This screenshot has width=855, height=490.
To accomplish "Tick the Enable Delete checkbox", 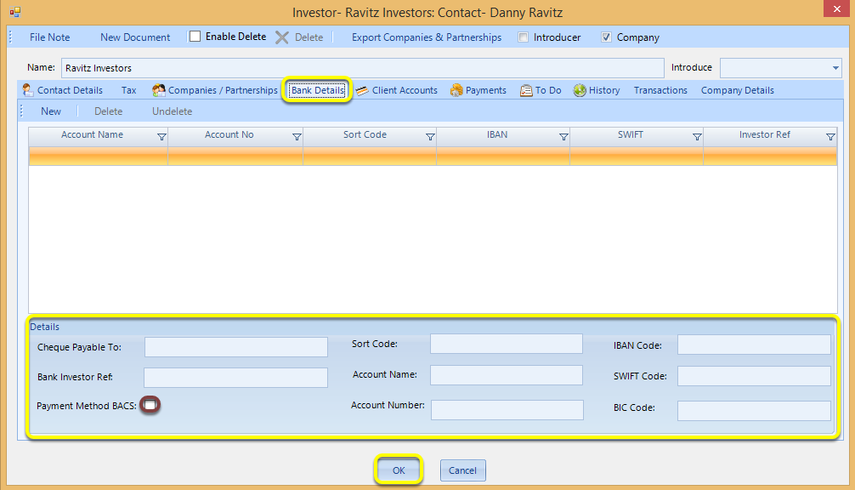I will (x=195, y=37).
